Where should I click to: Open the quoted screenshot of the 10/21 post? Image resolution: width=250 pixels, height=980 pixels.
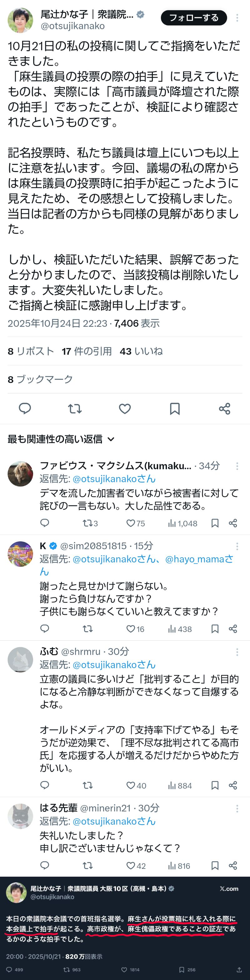pos(125,928)
